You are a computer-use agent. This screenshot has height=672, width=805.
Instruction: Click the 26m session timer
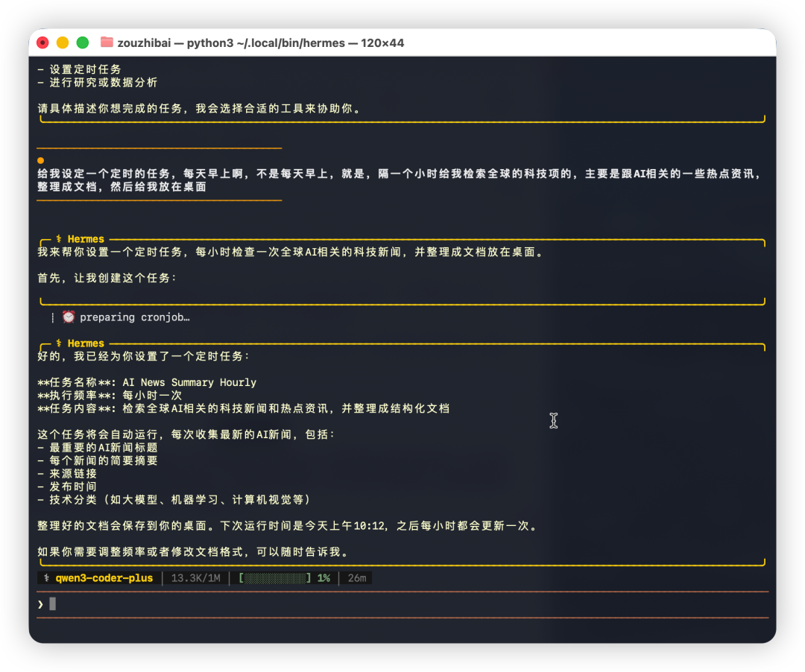[357, 578]
